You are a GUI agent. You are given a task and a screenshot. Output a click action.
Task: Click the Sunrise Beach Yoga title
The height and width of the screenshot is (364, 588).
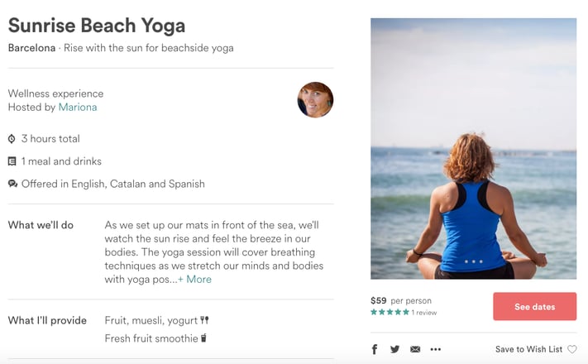tap(97, 26)
